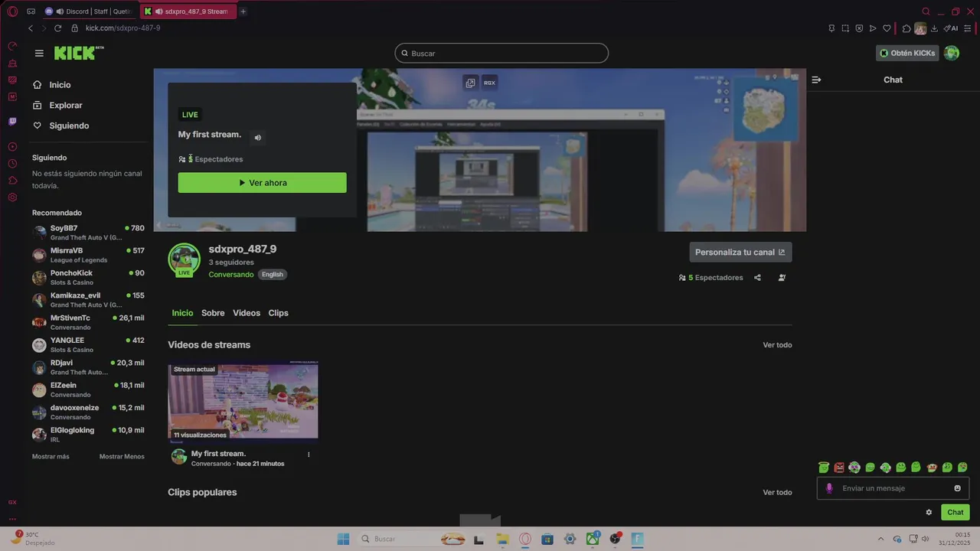Open a new browser tab

[243, 11]
